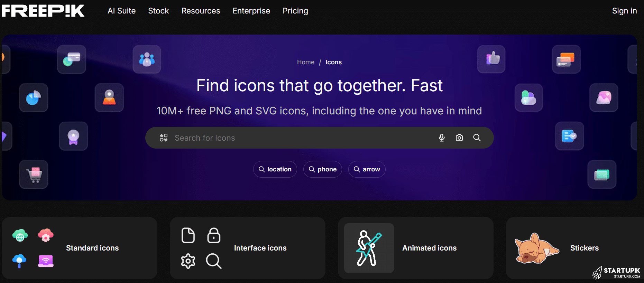The image size is (644, 283).
Task: Click the camera image search icon
Action: [x=459, y=138]
